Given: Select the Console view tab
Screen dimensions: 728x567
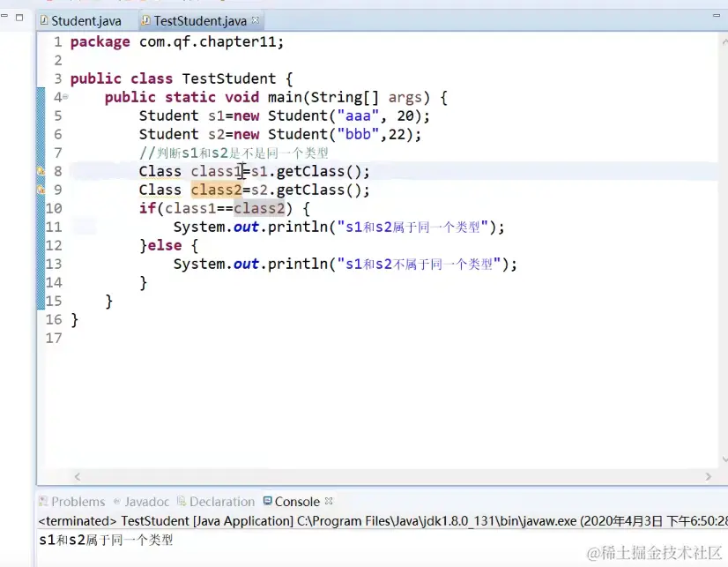Looking at the screenshot, I should [x=292, y=502].
